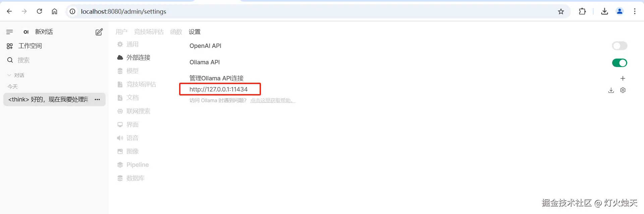Click the download icon beside Ollama URL
The image size is (644, 214).
tap(611, 90)
